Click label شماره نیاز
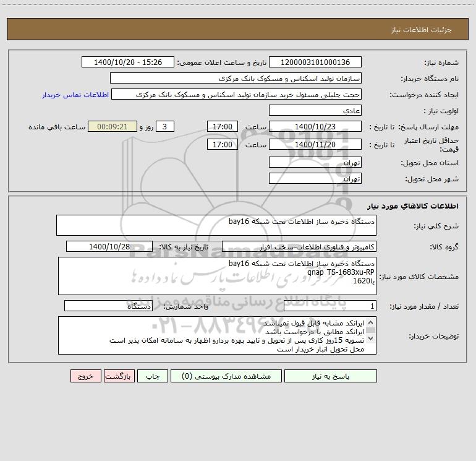476x461 pixels. pos(441,63)
